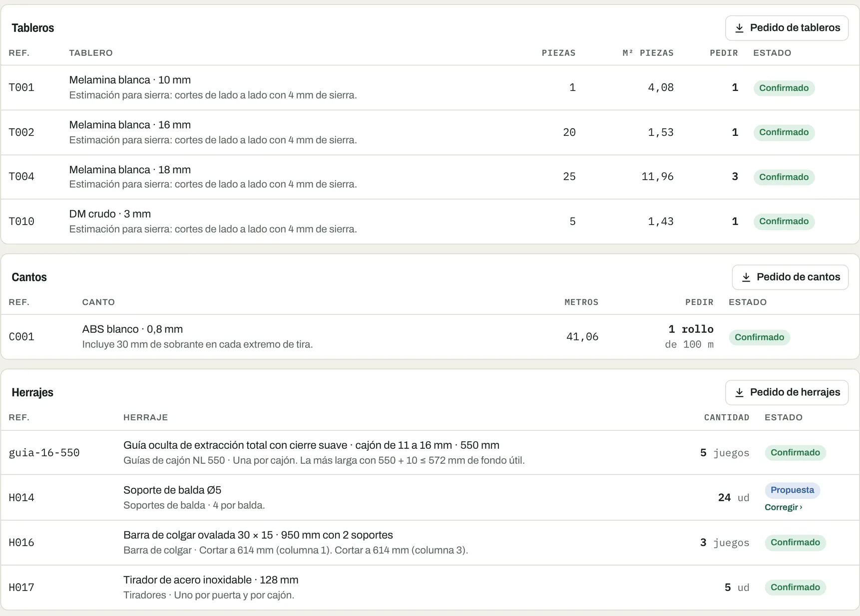Click the download icon in Pedido de cantos
This screenshot has height=616, width=860.
746,277
